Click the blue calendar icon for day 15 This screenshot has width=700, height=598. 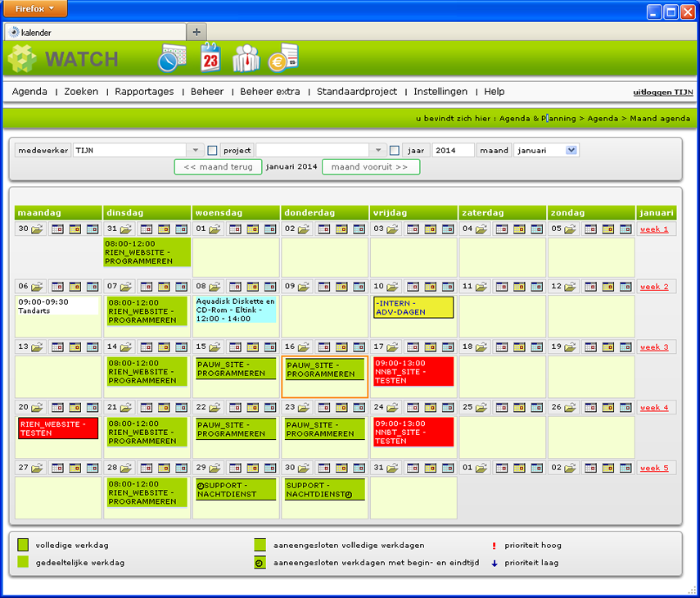coord(270,347)
